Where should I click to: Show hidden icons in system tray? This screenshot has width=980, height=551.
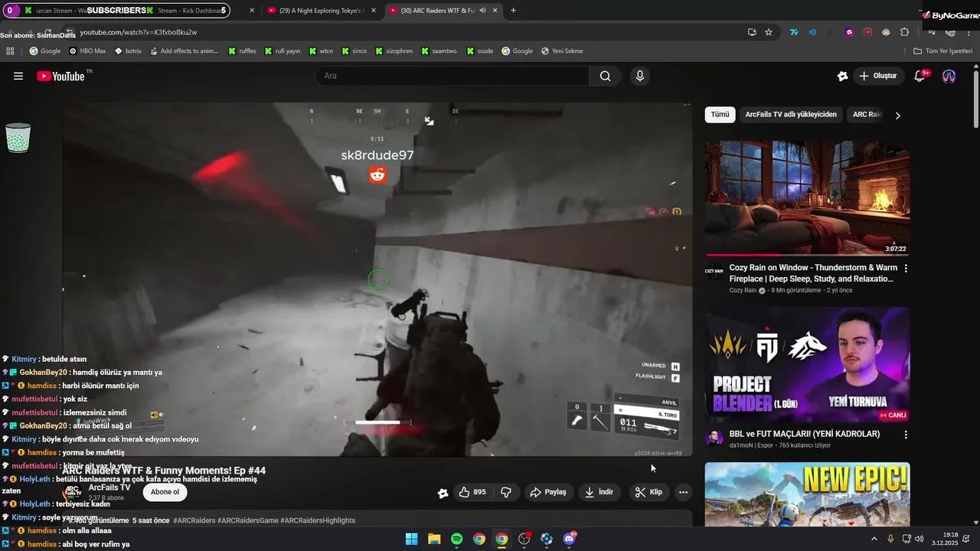(874, 539)
